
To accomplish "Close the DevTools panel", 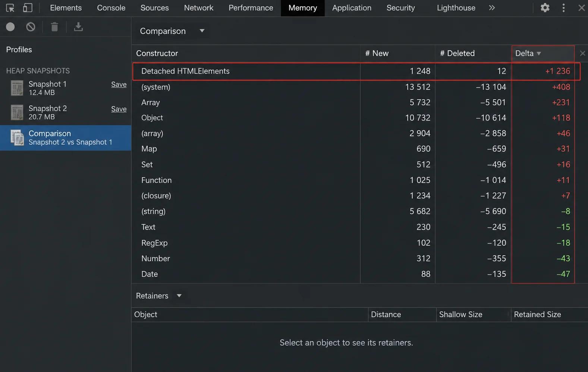I will tap(581, 8).
